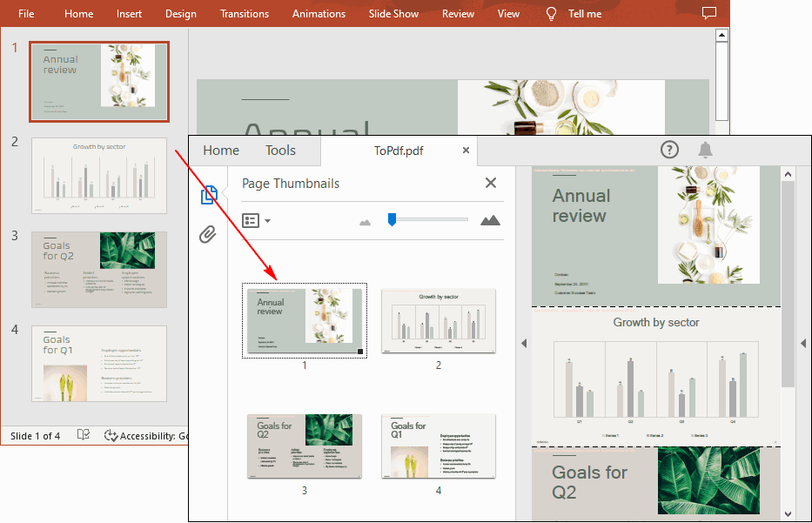The height and width of the screenshot is (523, 812).
Task: Expand the thumbnail options dropdown
Action: tap(256, 221)
